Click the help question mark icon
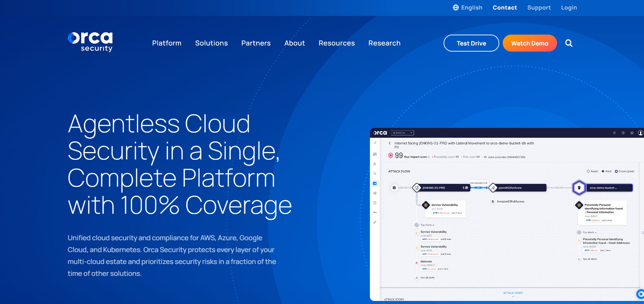Viewport: 644px width, 304px height. tap(623, 133)
